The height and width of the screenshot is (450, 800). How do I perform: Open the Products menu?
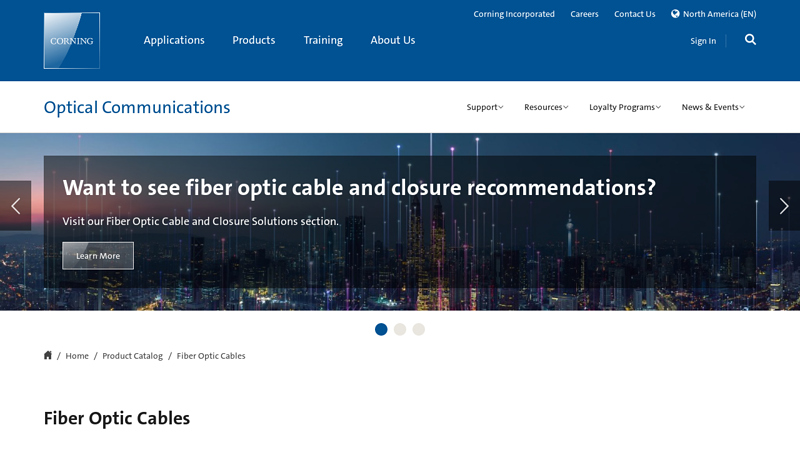click(x=254, y=40)
